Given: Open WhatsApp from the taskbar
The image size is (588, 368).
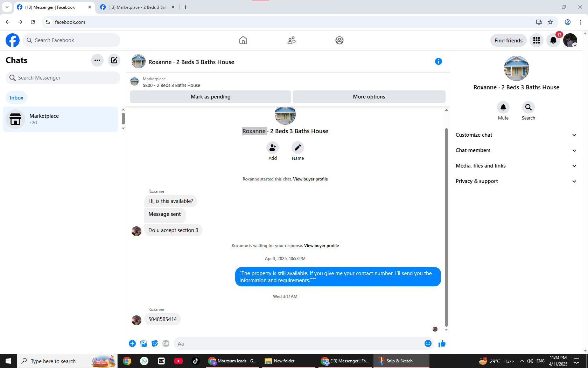Looking at the screenshot, I should 144,361.
